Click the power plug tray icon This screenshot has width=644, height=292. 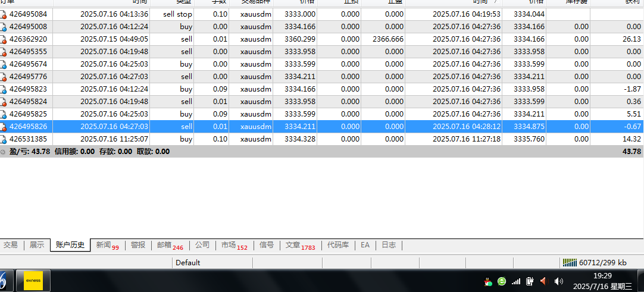[530, 281]
